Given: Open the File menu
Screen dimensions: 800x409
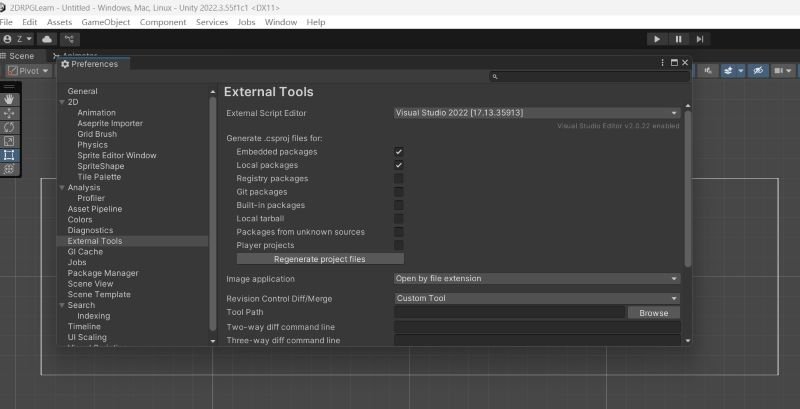Looking at the screenshot, I should (6, 22).
